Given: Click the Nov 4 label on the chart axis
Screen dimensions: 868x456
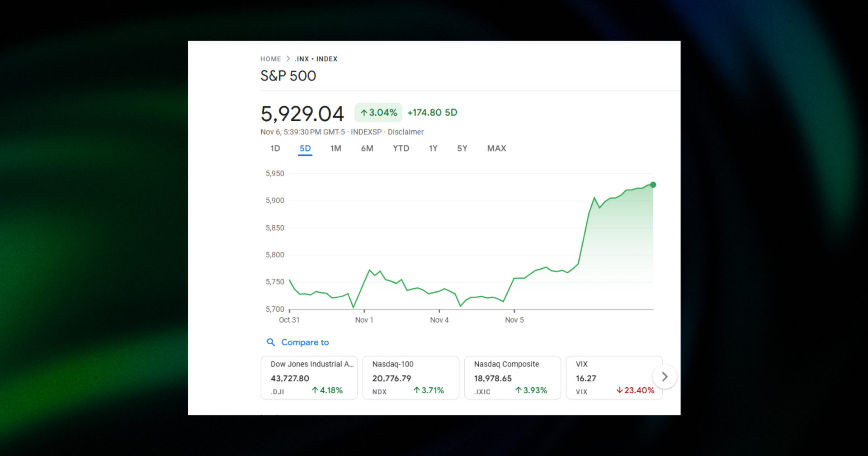Looking at the screenshot, I should [x=439, y=320].
